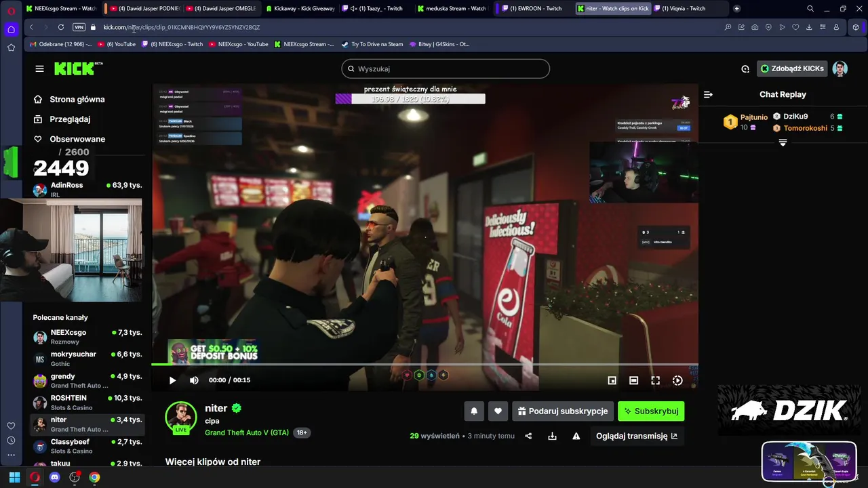Open Windows Start menu
The height and width of the screenshot is (488, 868).
click(14, 477)
